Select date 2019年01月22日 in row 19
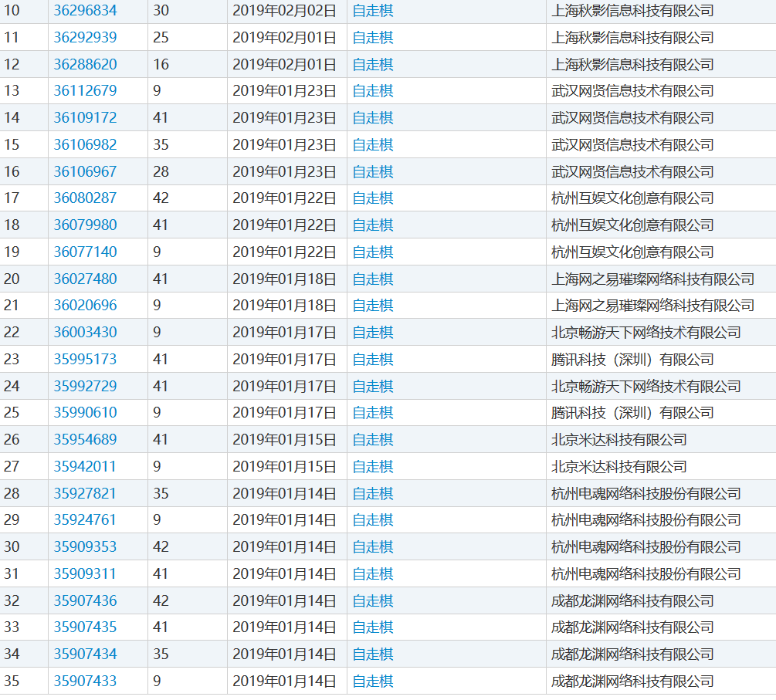The height and width of the screenshot is (700, 776). tap(285, 252)
